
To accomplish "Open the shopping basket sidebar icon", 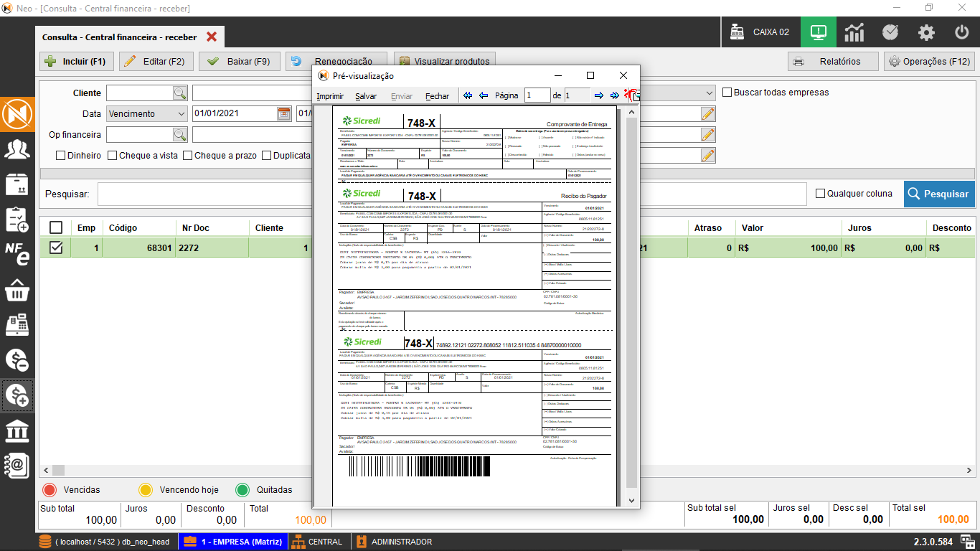I will 17,290.
